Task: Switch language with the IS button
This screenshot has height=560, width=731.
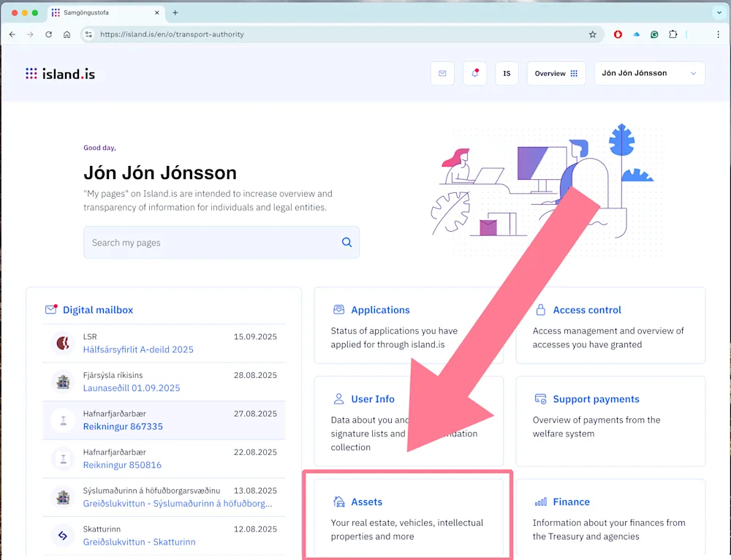Action: click(x=507, y=73)
